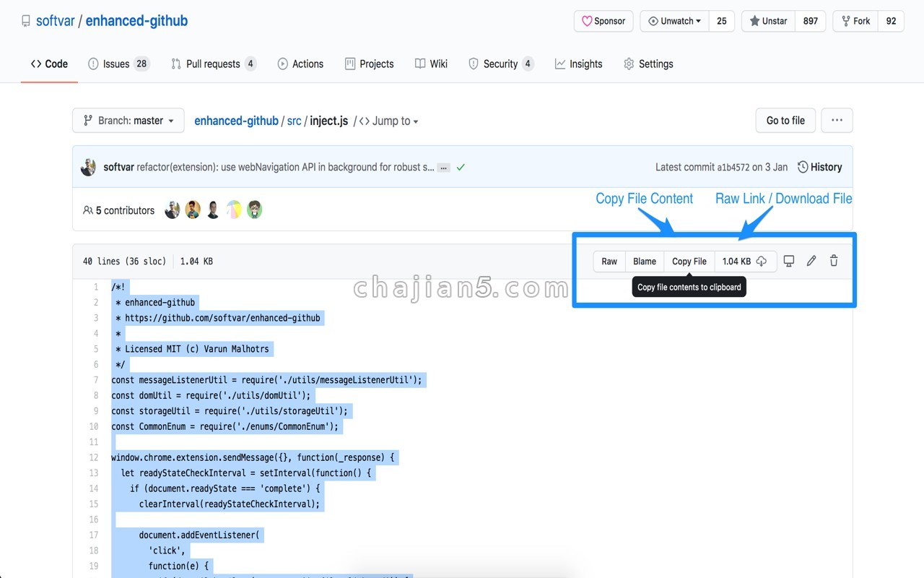Click the fourth contributor avatar
This screenshot has width=924, height=578.
(x=234, y=210)
